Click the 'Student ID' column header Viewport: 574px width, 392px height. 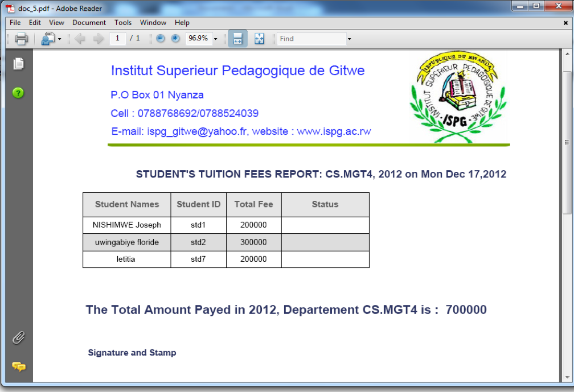coord(198,204)
